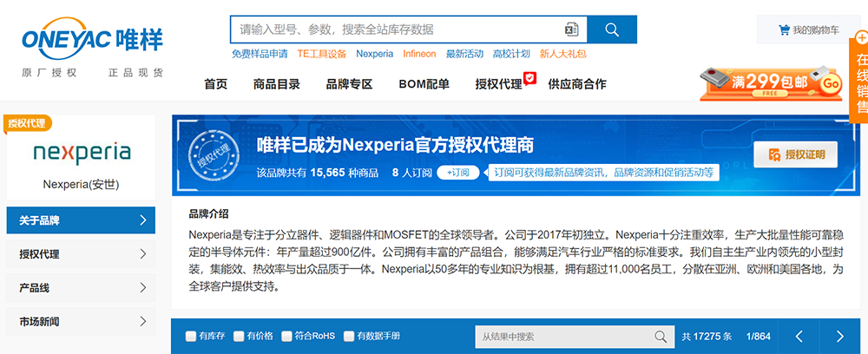Viewport: 868px width, 354px height.
Task: Click the Infineon quick link
Action: pos(419,54)
